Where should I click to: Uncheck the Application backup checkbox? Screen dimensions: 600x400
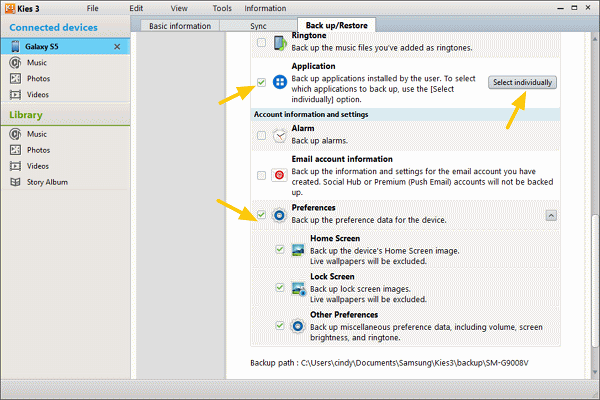tap(261, 82)
